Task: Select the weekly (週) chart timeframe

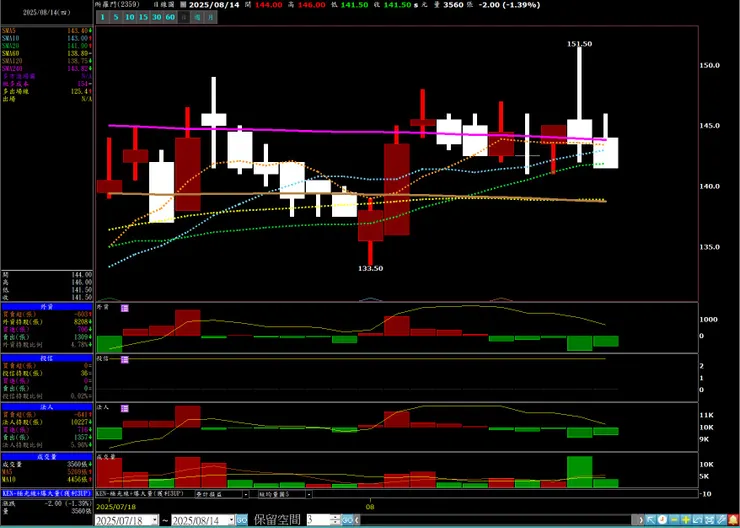Action: tap(197, 17)
